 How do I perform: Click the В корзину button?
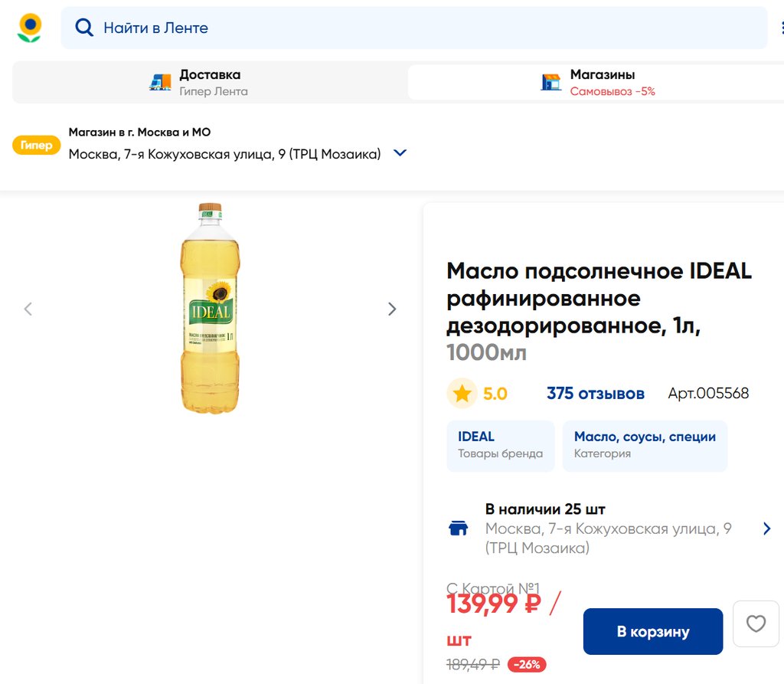(652, 631)
